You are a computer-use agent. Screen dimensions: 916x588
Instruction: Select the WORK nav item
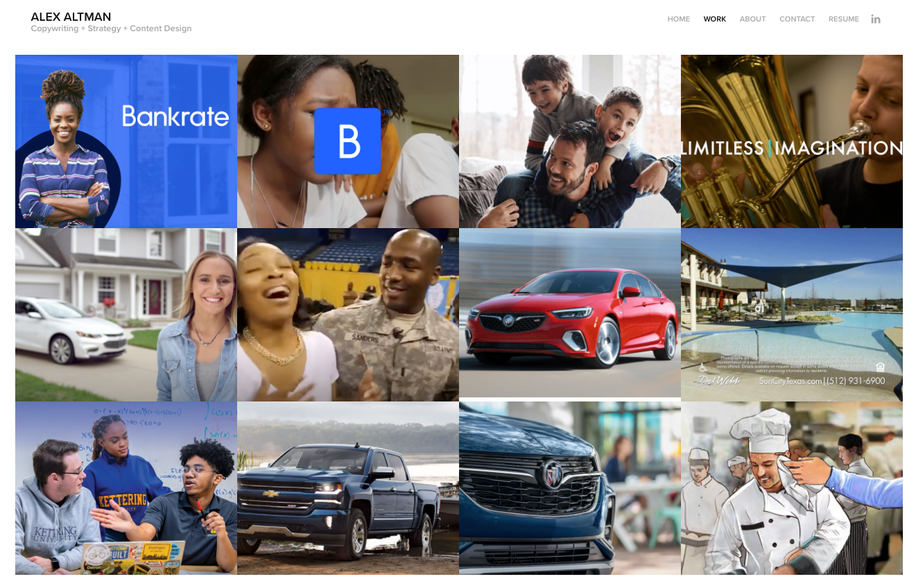pyautogui.click(x=715, y=19)
